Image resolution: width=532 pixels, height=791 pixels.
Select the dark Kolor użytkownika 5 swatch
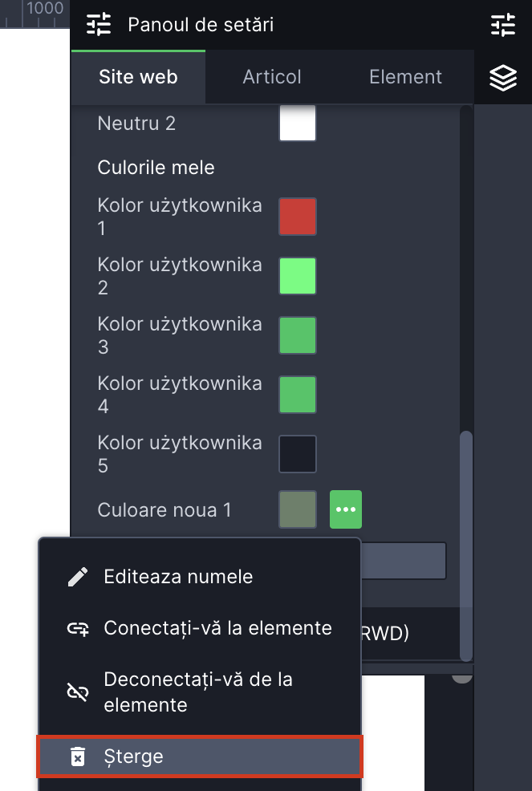(x=298, y=454)
